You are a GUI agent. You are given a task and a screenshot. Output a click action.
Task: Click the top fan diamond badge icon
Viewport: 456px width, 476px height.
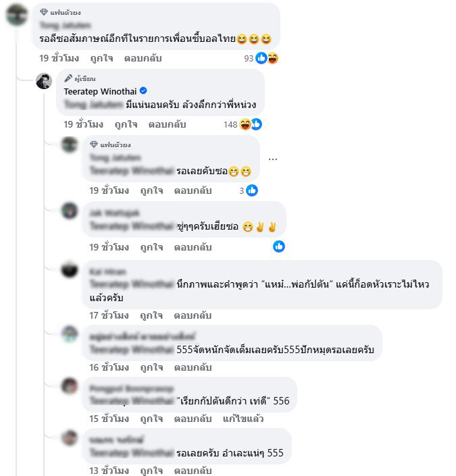click(44, 12)
